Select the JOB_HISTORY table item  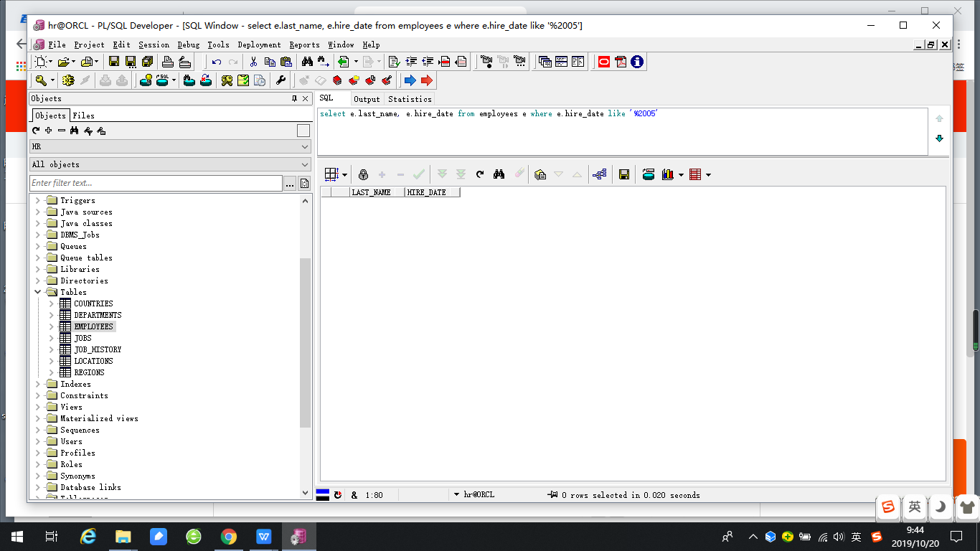[98, 349]
